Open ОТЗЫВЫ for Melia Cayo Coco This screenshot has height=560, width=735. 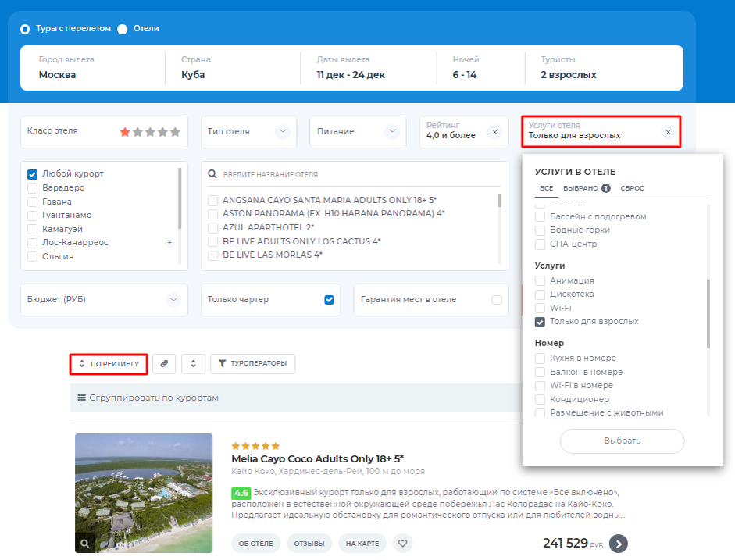point(309,544)
